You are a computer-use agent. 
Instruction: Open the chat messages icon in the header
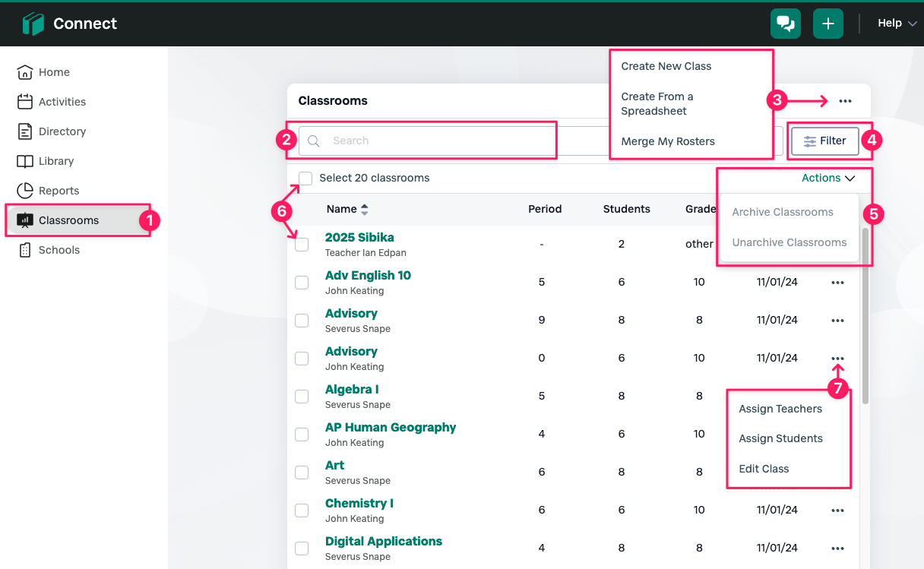click(786, 24)
